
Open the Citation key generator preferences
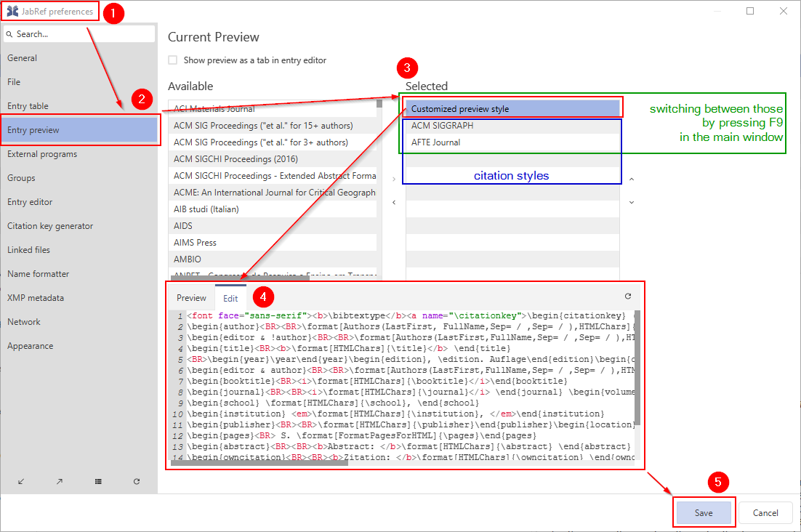pos(50,226)
